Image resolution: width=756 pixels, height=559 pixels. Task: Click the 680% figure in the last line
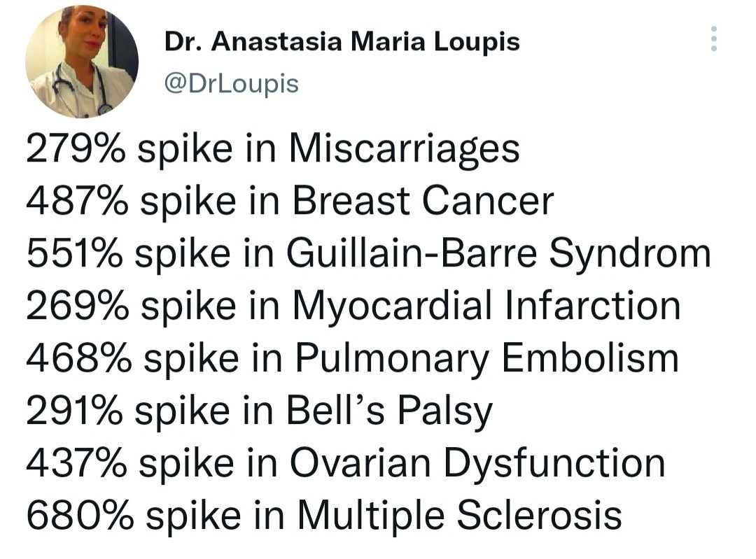78,515
